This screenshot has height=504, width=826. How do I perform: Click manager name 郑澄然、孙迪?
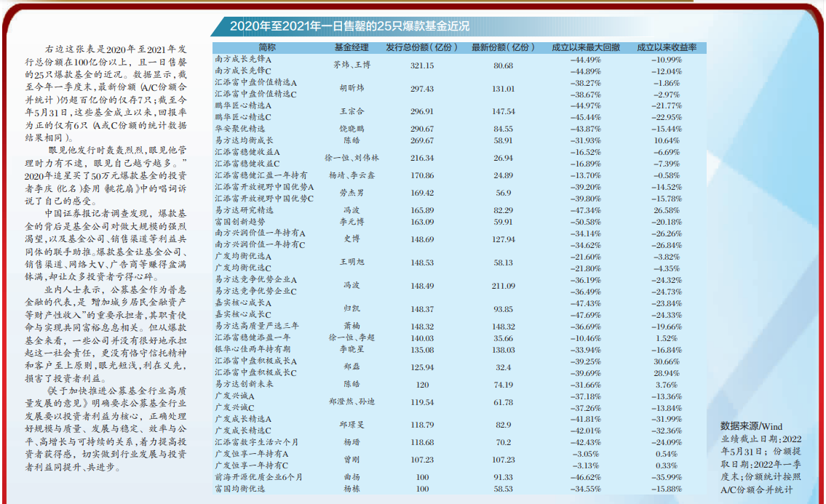click(x=352, y=402)
